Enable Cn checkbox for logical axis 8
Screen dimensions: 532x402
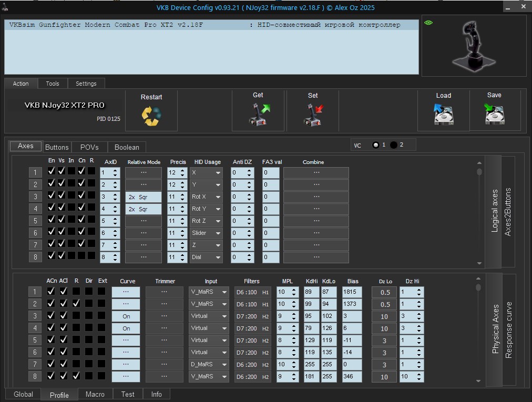81,255
